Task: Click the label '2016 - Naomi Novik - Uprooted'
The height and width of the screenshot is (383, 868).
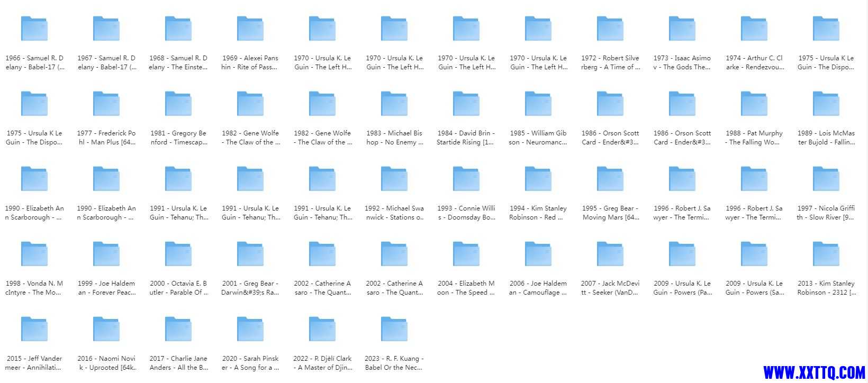Action: tap(106, 363)
